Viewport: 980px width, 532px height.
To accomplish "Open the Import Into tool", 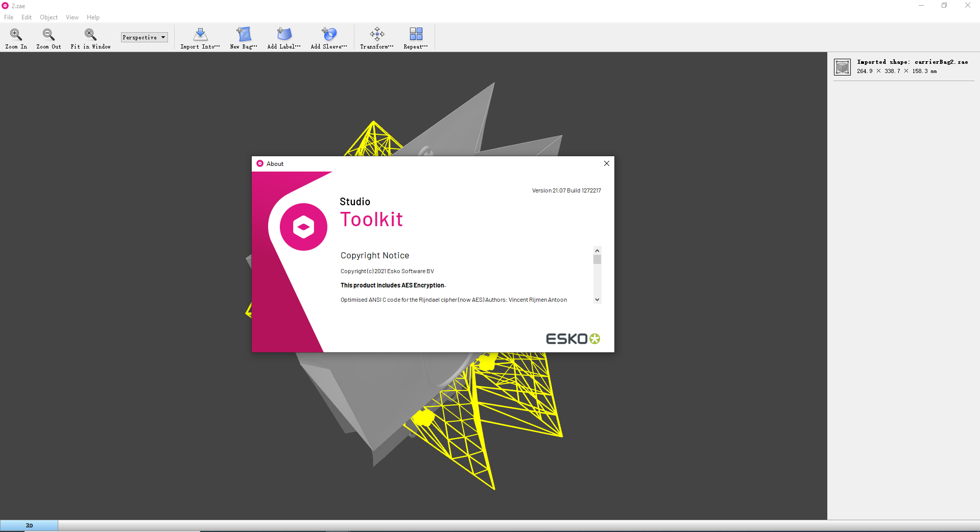I will tap(200, 38).
